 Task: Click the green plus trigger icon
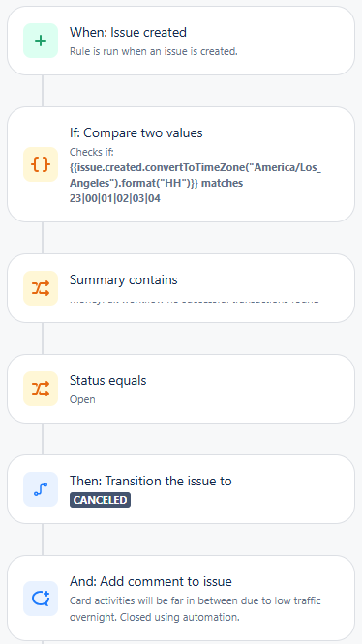(x=41, y=41)
